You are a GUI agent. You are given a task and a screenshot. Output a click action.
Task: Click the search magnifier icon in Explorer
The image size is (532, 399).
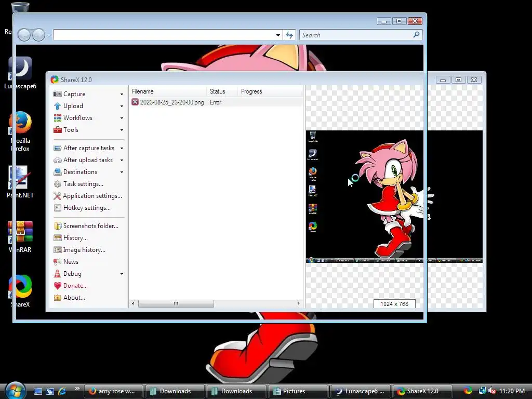(x=416, y=35)
